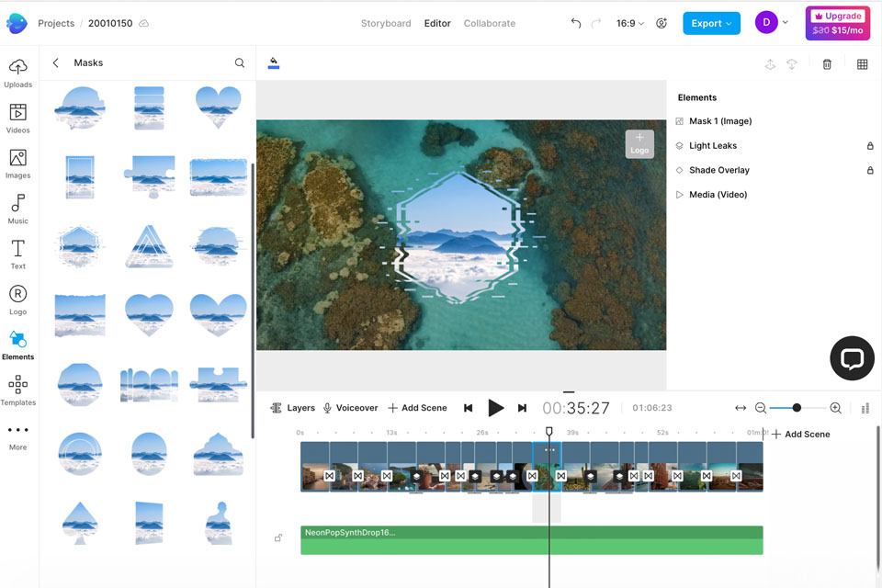Open the fill color bucket tool
This screenshot has width=882, height=588.
coord(273,63)
